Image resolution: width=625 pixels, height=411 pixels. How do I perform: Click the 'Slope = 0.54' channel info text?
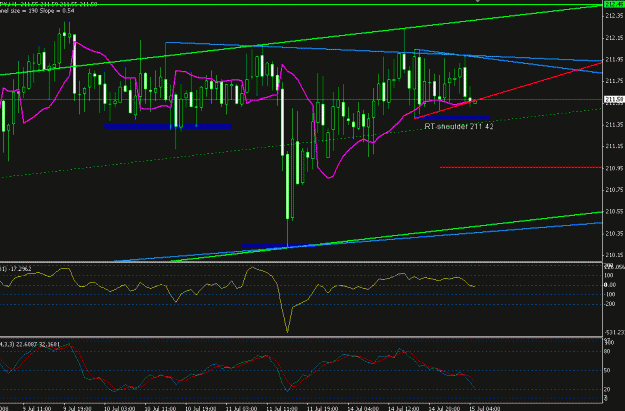(x=55, y=10)
